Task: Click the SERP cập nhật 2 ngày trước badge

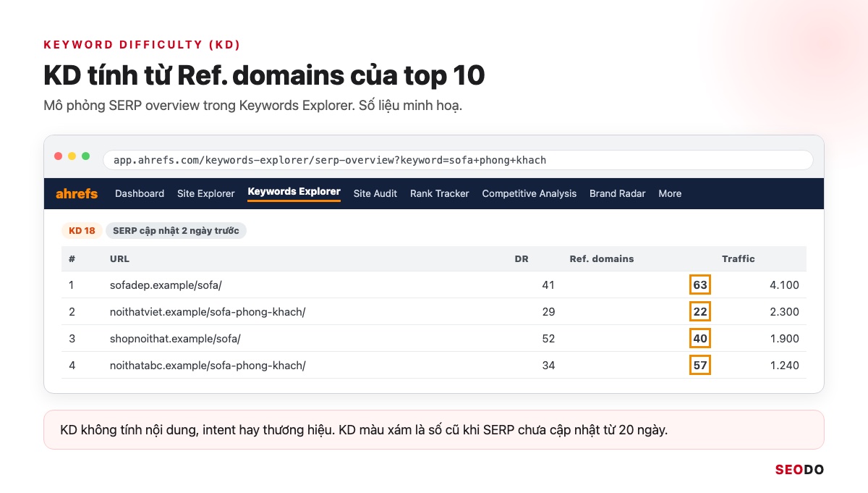Action: point(176,231)
